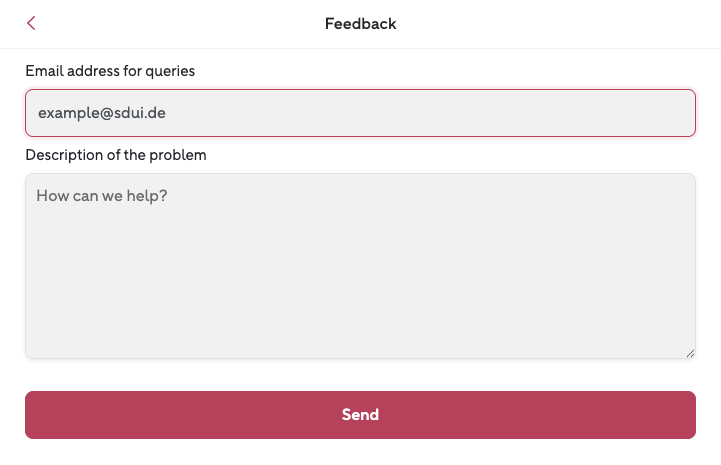Click the 'Description of the problem' label

116,155
